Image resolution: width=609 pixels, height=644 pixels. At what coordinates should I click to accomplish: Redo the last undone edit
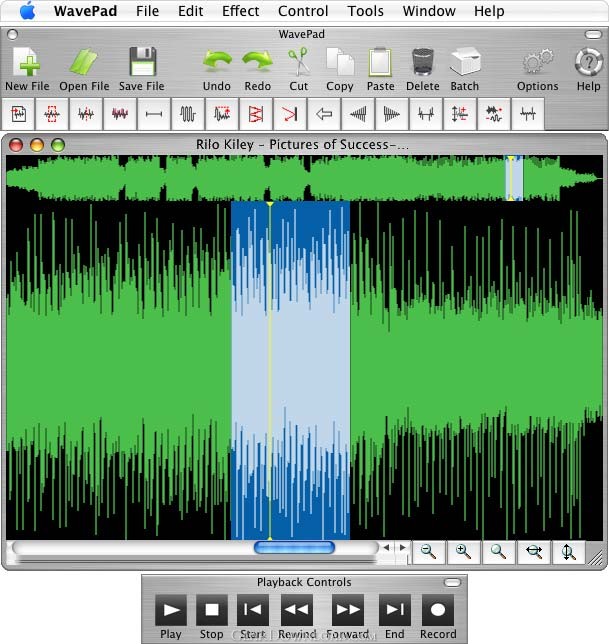(x=257, y=69)
